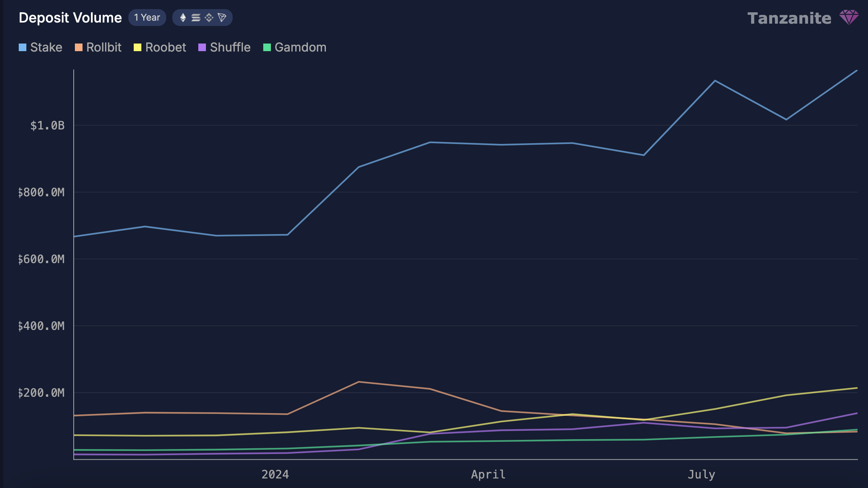Click the July x-axis label
Screen dimensions: 868x488
click(x=701, y=474)
